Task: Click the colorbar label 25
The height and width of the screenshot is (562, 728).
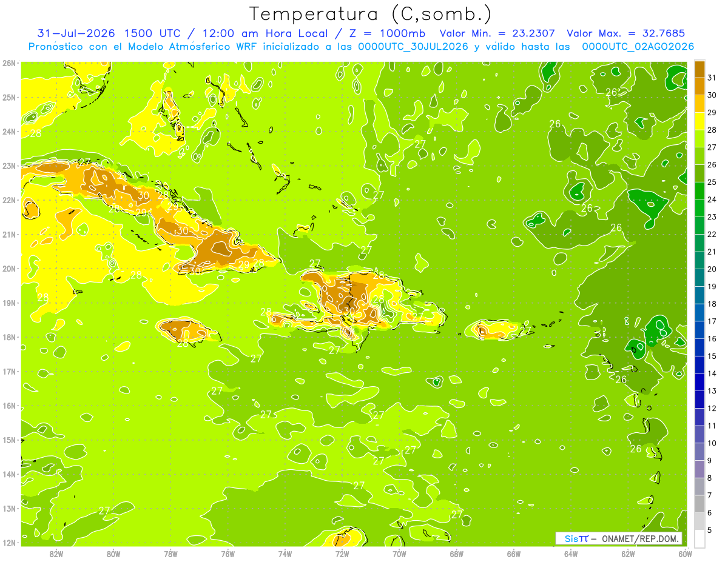Action: pyautogui.click(x=712, y=182)
